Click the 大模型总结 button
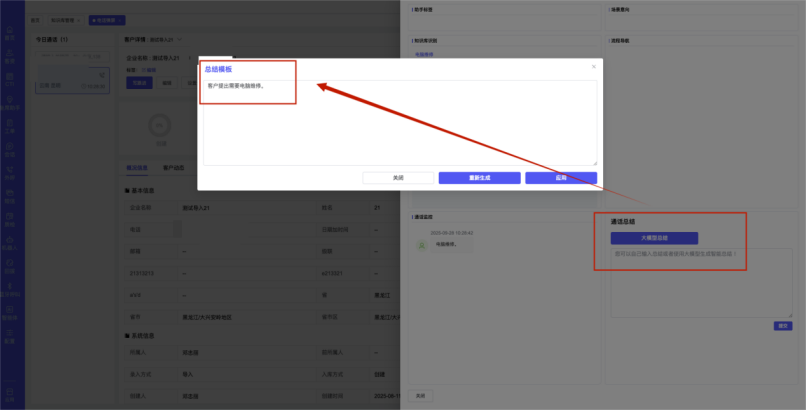Image resolution: width=806 pixels, height=410 pixels. coord(654,238)
